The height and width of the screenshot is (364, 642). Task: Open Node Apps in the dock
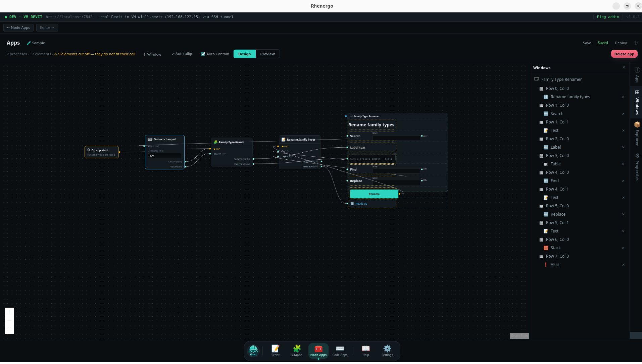[318, 351]
